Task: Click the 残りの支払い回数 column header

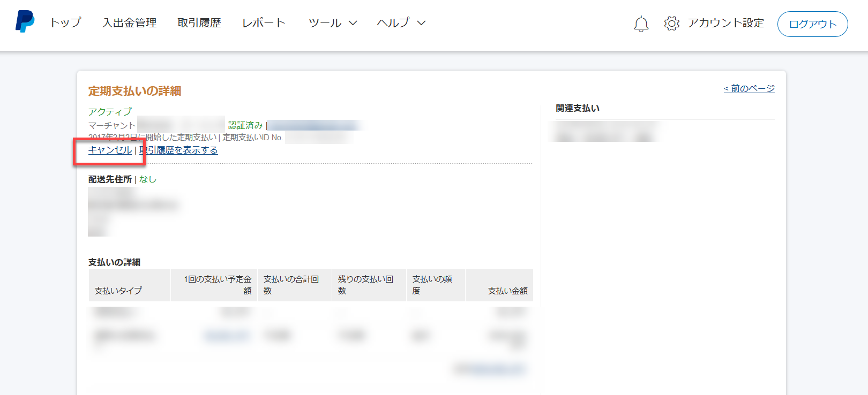Action: point(366,285)
